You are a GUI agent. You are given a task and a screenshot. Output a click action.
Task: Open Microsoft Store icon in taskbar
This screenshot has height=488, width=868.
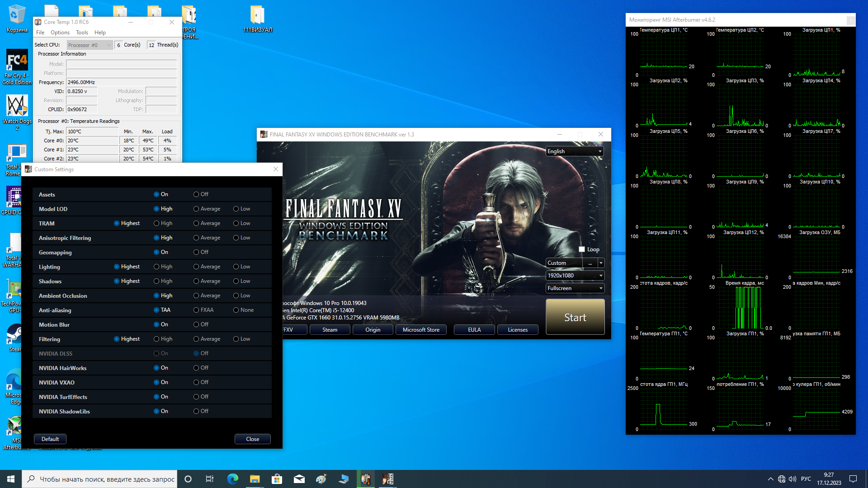click(x=277, y=479)
